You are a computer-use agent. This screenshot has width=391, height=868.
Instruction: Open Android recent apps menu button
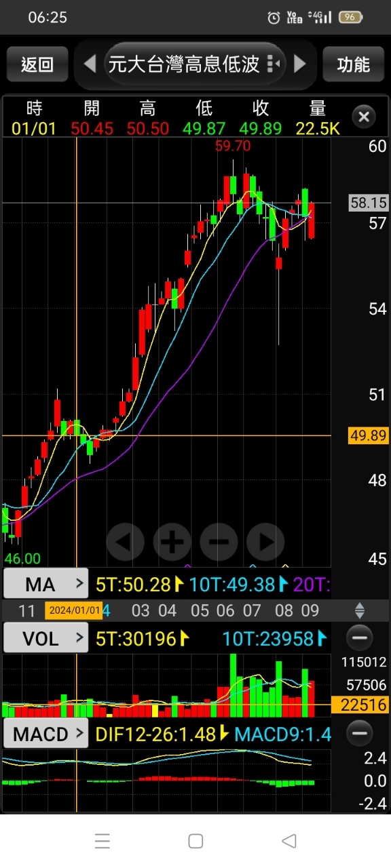click(103, 842)
